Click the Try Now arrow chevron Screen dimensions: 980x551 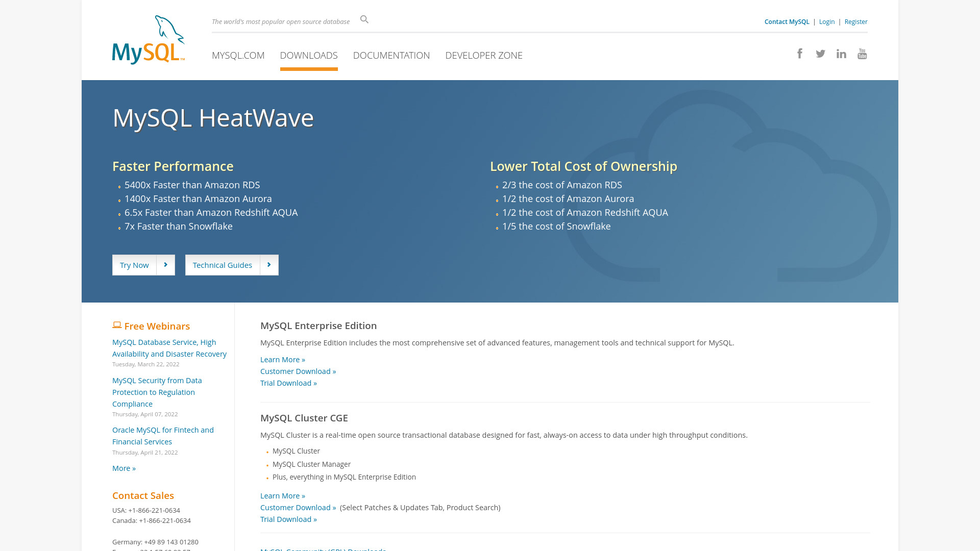(165, 265)
